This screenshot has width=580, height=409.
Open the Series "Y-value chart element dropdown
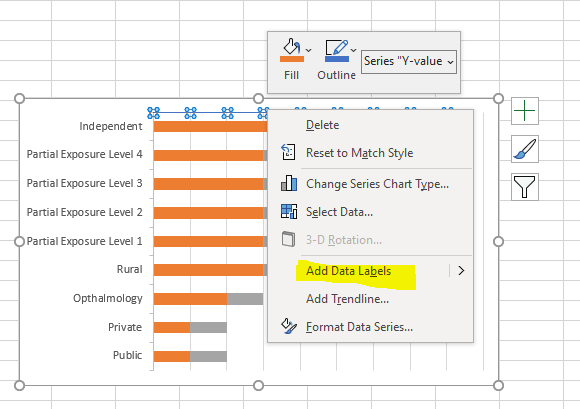(x=409, y=61)
